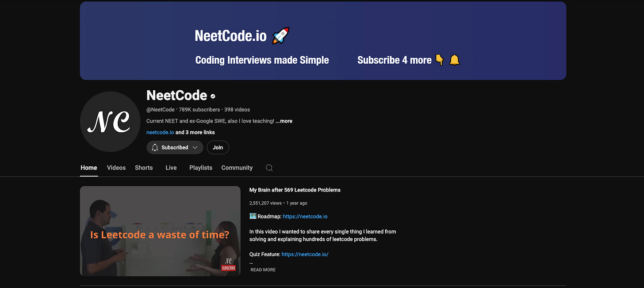644x288 pixels.
Task: Expand the Subscribed dropdown chevron
Action: pos(195,147)
